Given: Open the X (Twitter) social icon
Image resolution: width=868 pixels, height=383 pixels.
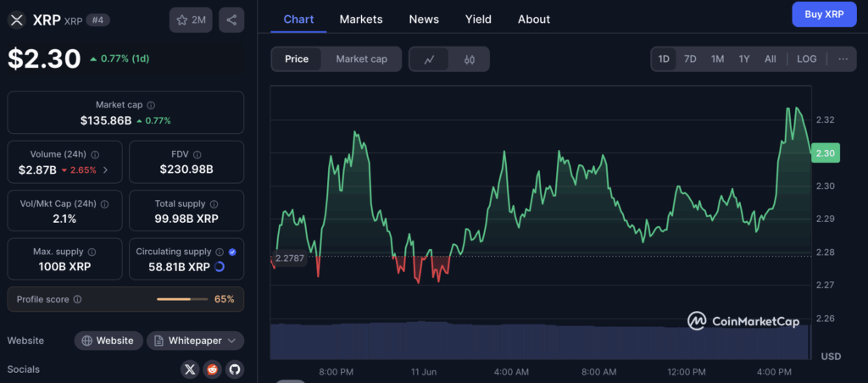Looking at the screenshot, I should [x=190, y=369].
